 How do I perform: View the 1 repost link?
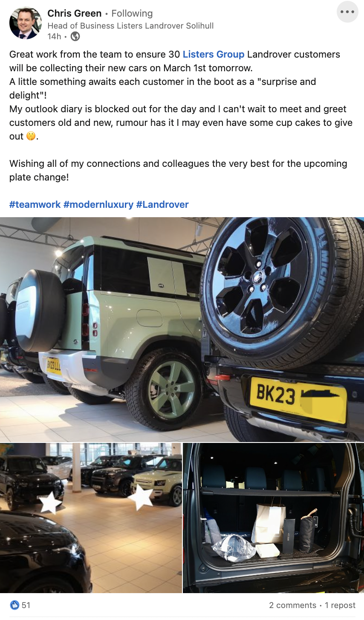point(340,605)
